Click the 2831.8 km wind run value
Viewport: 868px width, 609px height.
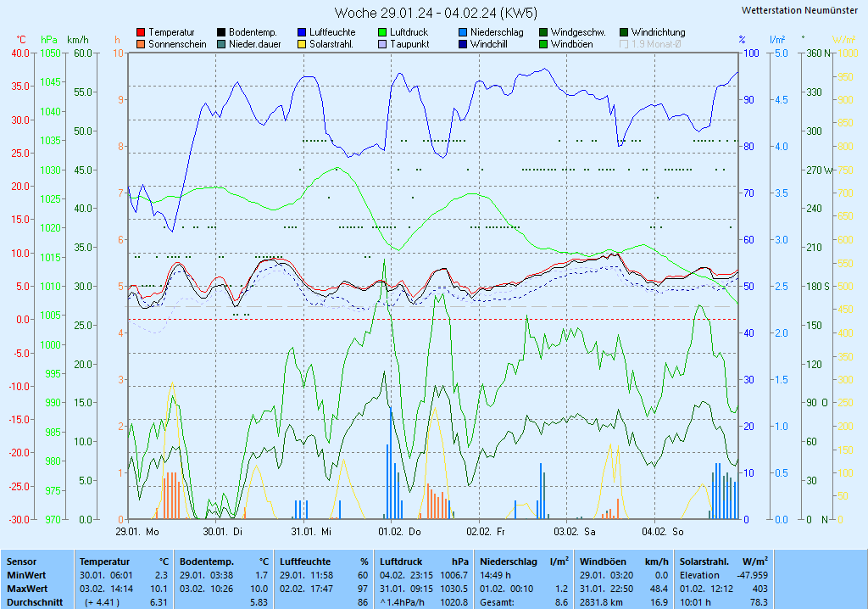click(x=603, y=602)
